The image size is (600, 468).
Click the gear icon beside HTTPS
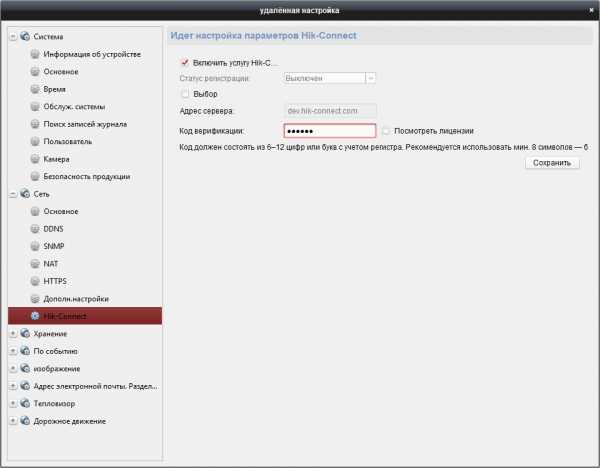pyautogui.click(x=35, y=281)
